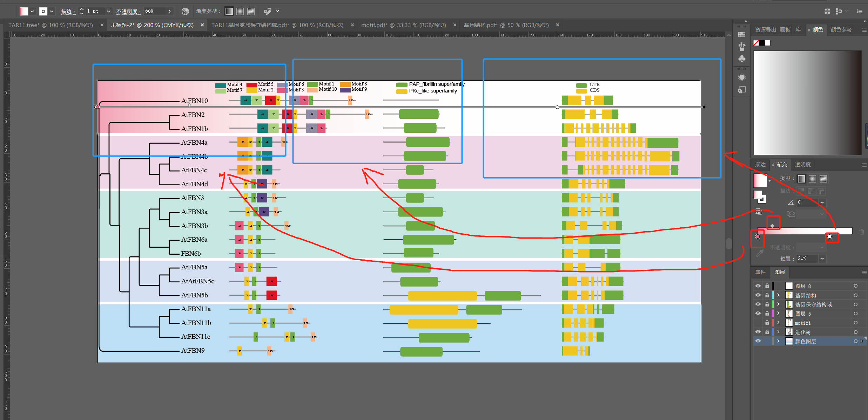The width and height of the screenshot is (868, 420).
Task: Click the None color swatch in Color panel
Action: click(756, 43)
